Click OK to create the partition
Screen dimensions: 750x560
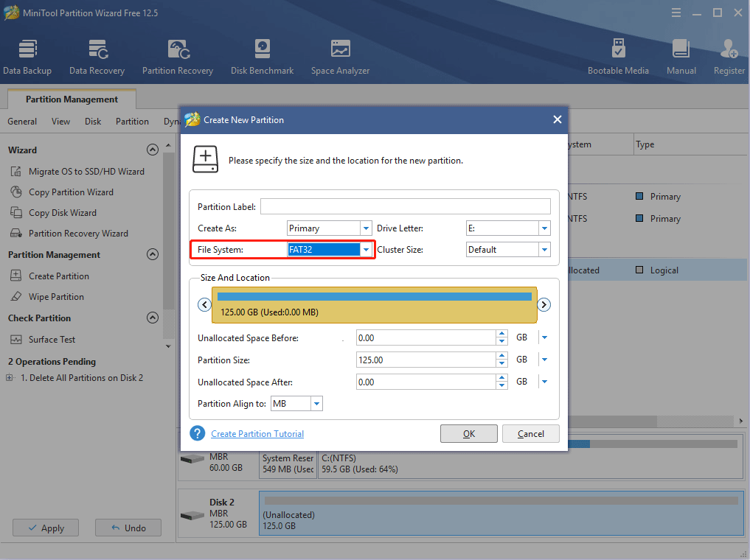(x=469, y=433)
